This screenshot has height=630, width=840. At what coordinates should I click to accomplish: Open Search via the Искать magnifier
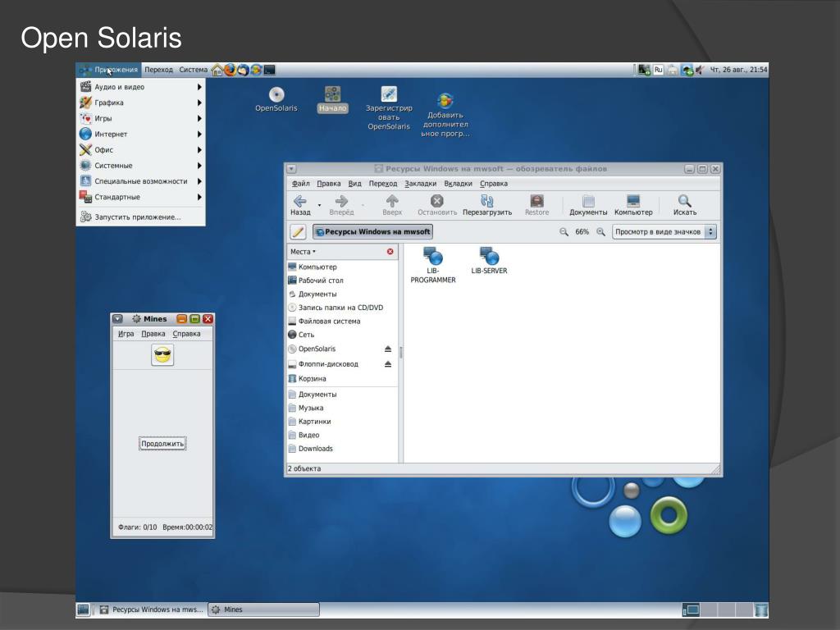[x=685, y=205]
